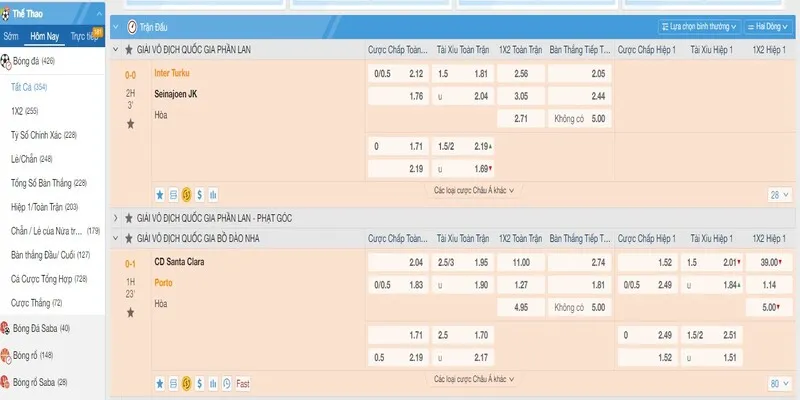Select Hiệp 1/Toàn Trận filter
800x400 pixels.
click(44, 207)
